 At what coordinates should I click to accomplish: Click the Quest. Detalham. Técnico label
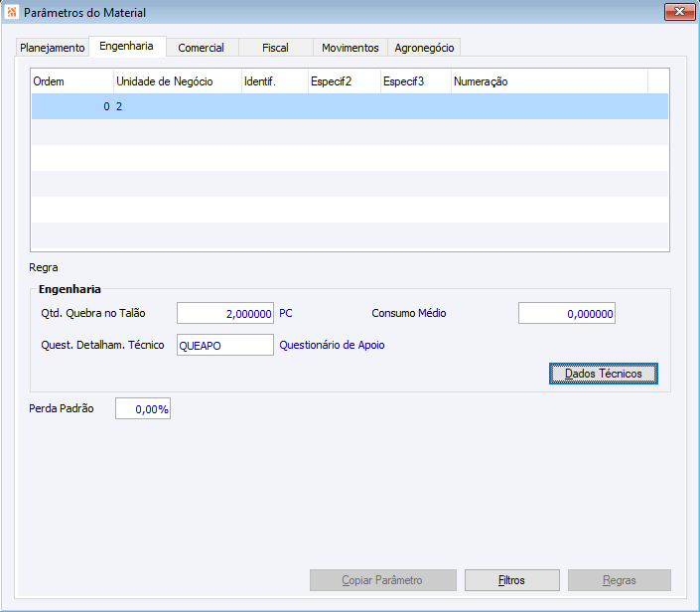[x=102, y=345]
